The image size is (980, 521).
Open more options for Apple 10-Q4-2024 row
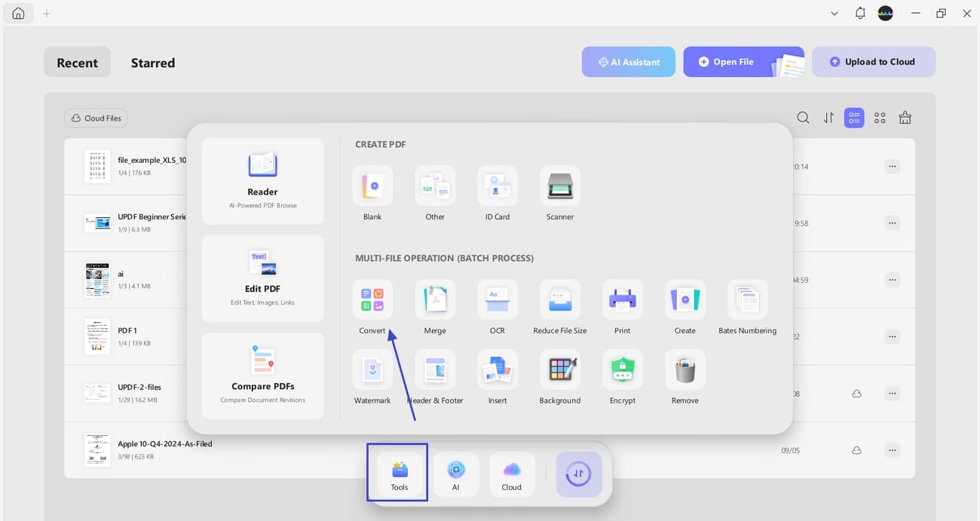[x=893, y=450]
